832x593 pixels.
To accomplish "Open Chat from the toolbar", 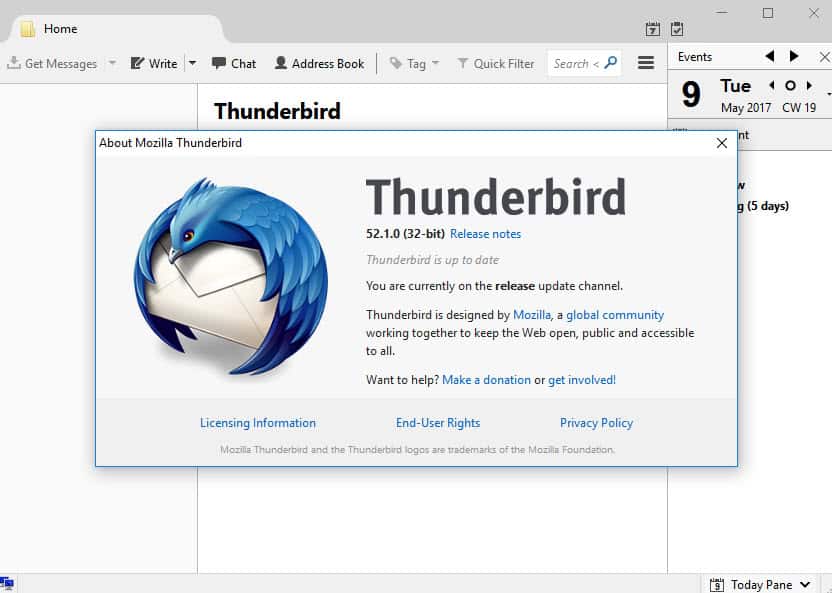I will 234,63.
